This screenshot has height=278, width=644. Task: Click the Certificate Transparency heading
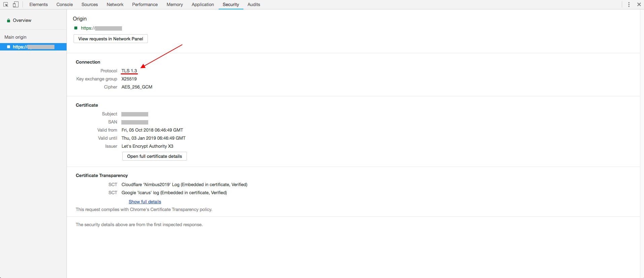point(102,175)
